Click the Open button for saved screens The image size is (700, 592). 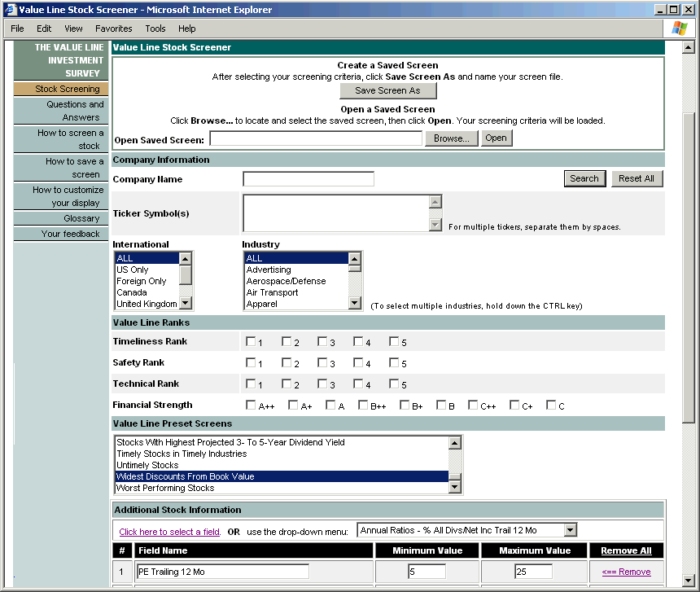(x=497, y=138)
